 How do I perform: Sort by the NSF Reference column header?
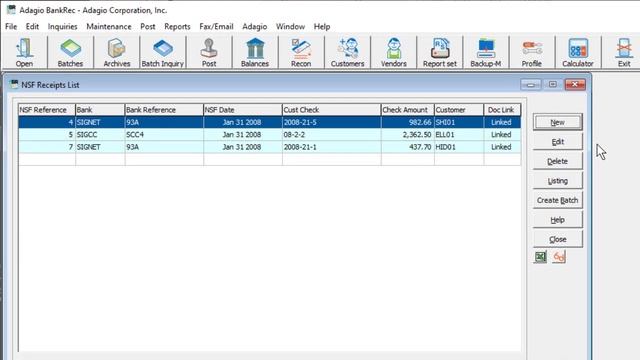47,110
